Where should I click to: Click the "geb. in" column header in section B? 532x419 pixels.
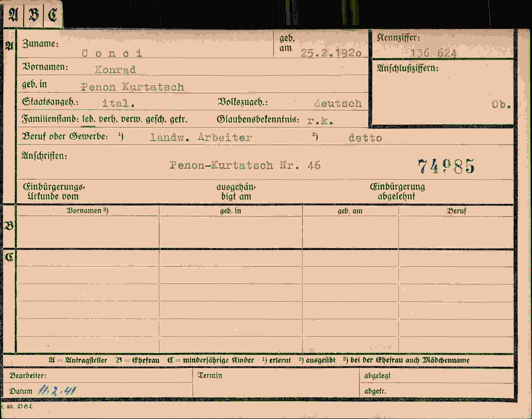pos(230,211)
